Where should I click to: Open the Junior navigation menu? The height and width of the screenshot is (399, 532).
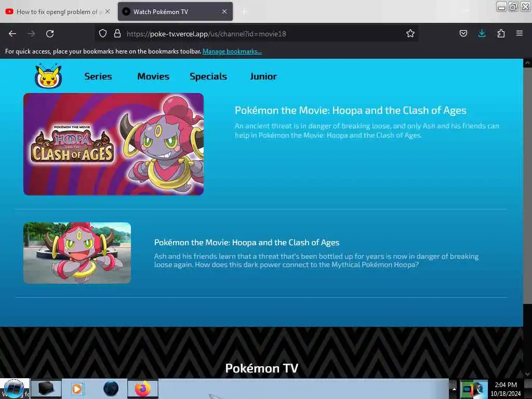263,76
